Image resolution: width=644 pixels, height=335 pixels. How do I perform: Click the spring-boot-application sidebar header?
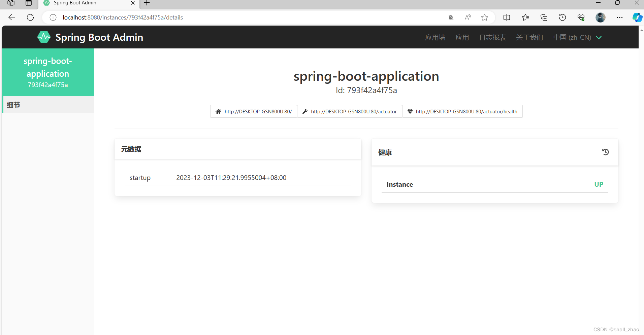point(48,72)
